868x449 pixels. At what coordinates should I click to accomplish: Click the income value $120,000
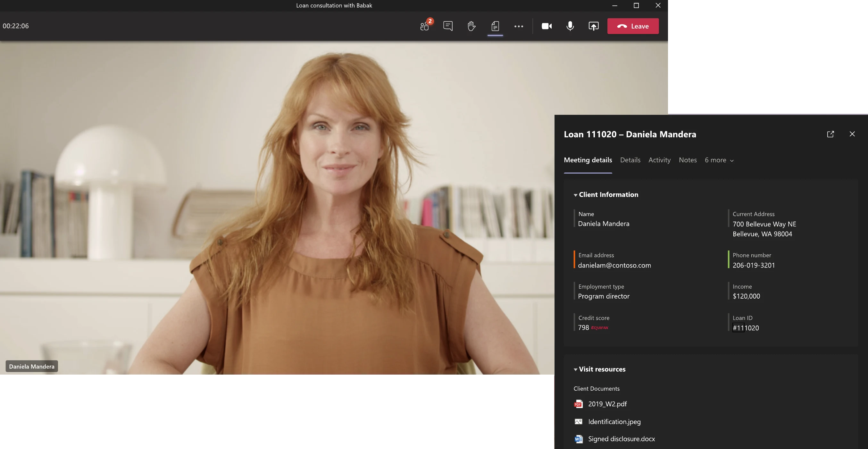[x=746, y=296]
